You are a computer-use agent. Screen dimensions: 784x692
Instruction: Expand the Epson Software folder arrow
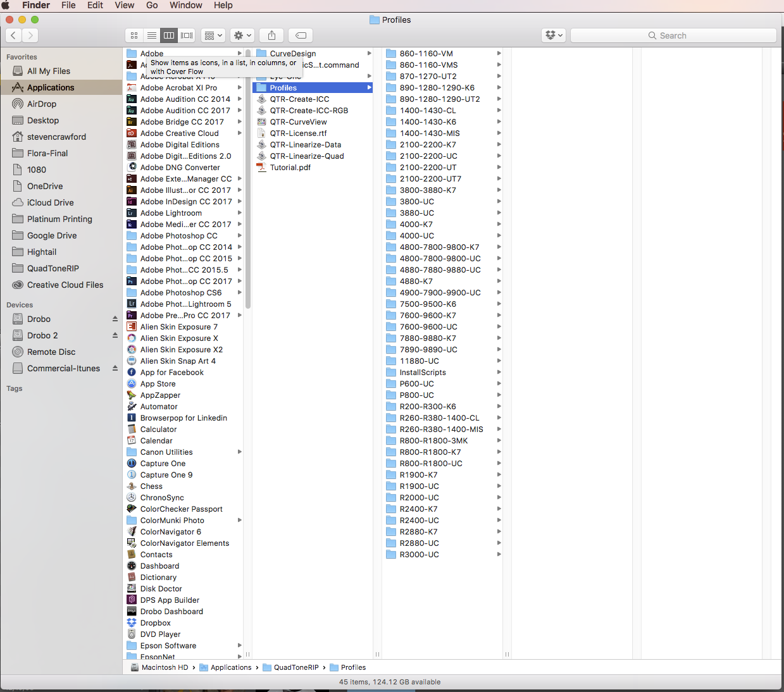point(240,645)
